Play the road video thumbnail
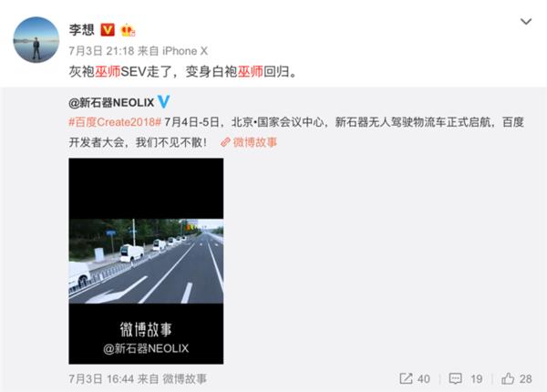The width and height of the screenshot is (547, 392). tap(146, 261)
